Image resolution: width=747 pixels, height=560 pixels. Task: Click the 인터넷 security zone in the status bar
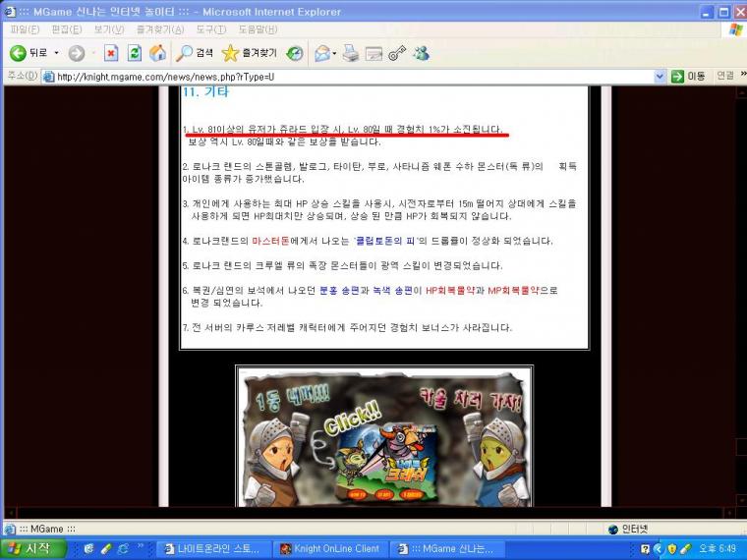tap(627, 529)
